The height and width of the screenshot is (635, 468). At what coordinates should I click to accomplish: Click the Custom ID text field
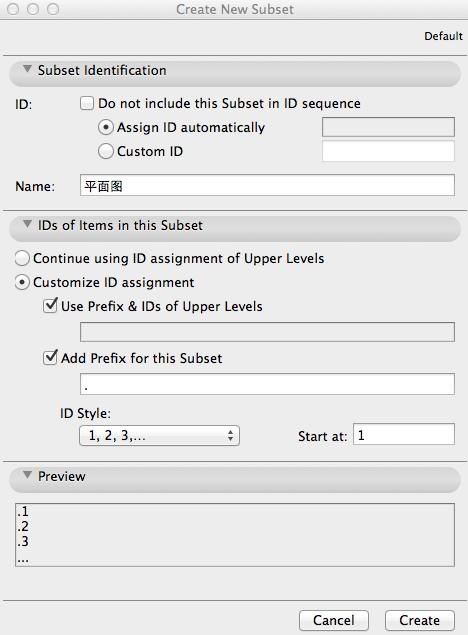388,151
